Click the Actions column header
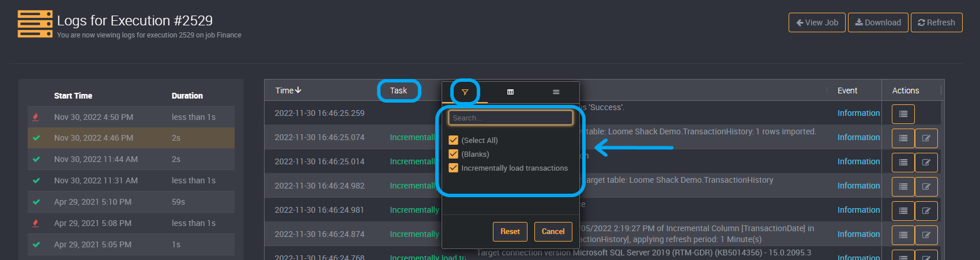This screenshot has height=260, width=980. coord(906,91)
